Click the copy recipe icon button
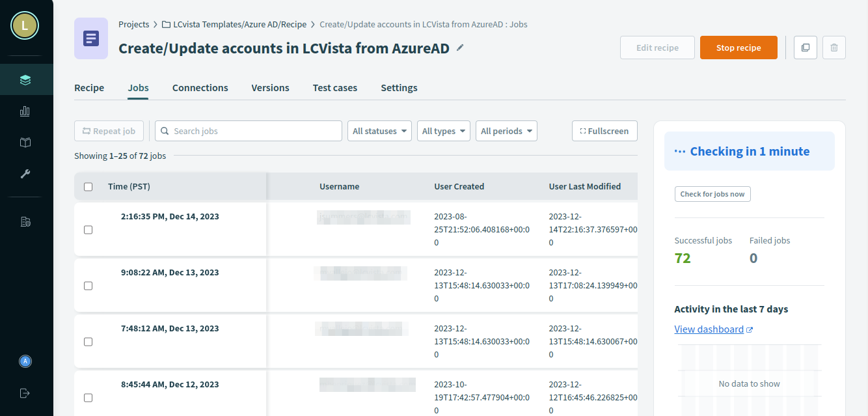 click(806, 48)
